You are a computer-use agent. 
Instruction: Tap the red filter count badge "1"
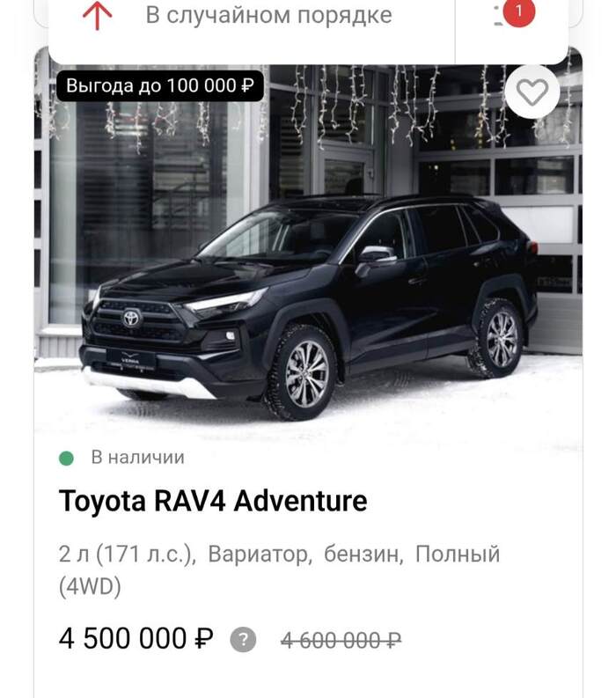click(518, 11)
